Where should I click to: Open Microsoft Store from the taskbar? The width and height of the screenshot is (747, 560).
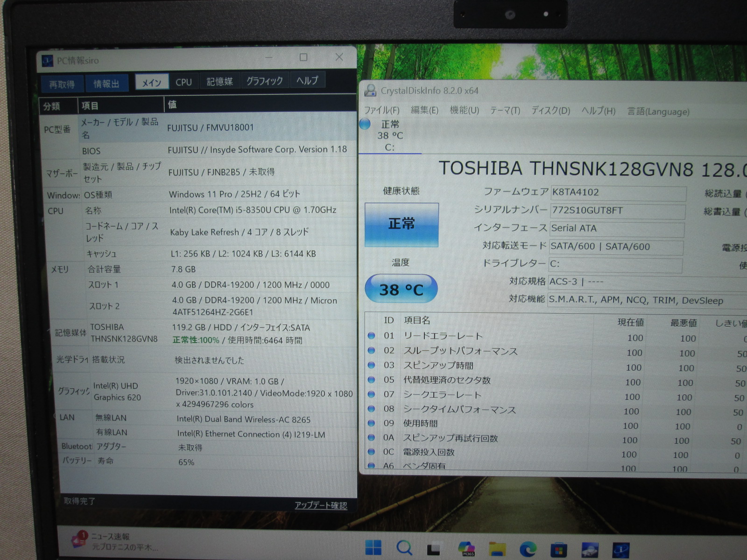click(x=559, y=550)
